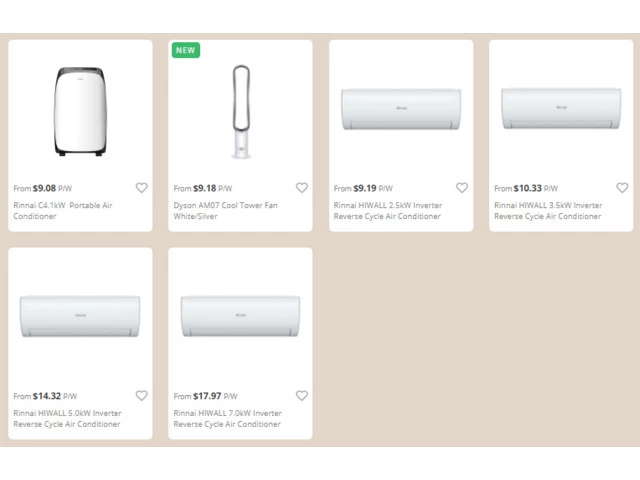This screenshot has width=640, height=480.
Task: Open Dyson AM07 Cool Tower Fan link
Action: (x=226, y=211)
